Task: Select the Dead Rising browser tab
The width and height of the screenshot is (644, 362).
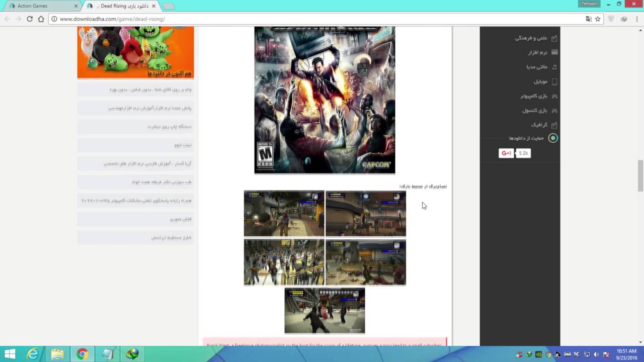Action: pos(120,6)
